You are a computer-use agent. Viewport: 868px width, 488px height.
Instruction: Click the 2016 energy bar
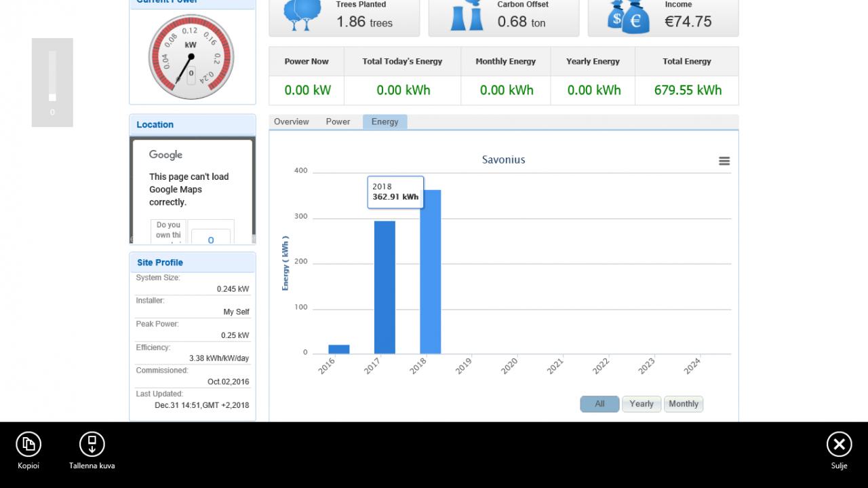point(339,349)
